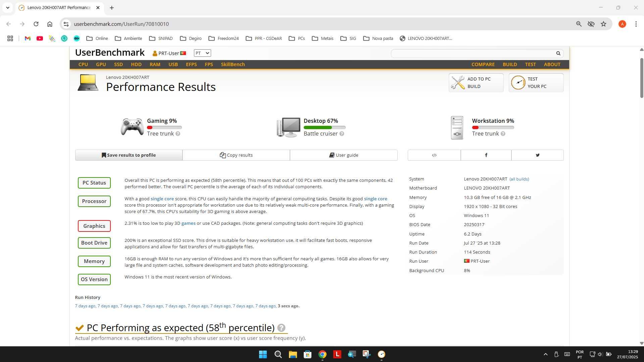644x362 pixels.
Task: Click the Workstation 9% progress bar
Action: point(493,127)
